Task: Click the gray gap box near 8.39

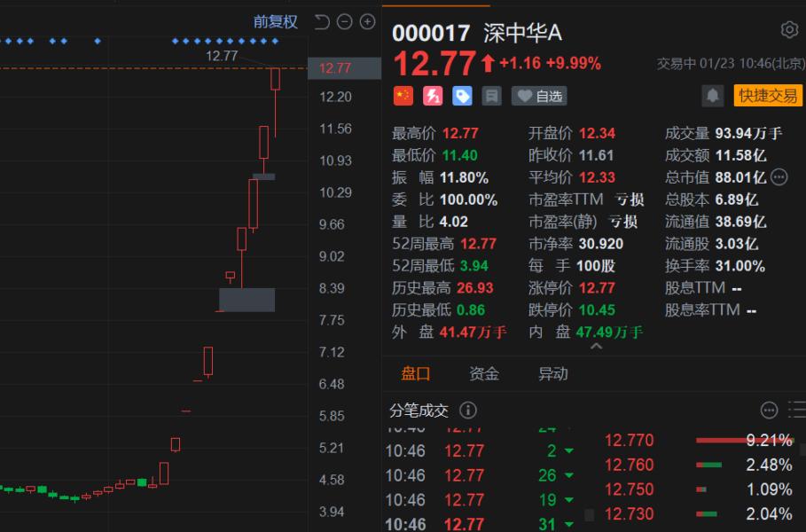Action: (x=246, y=300)
